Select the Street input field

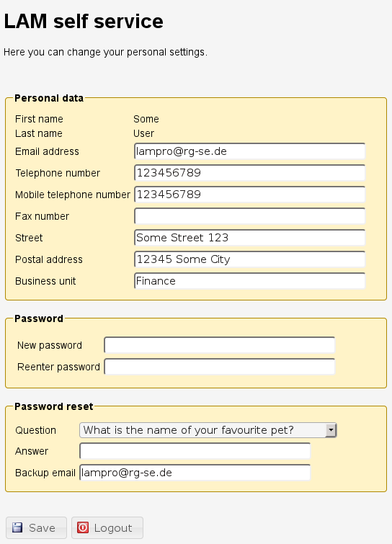[249, 238]
